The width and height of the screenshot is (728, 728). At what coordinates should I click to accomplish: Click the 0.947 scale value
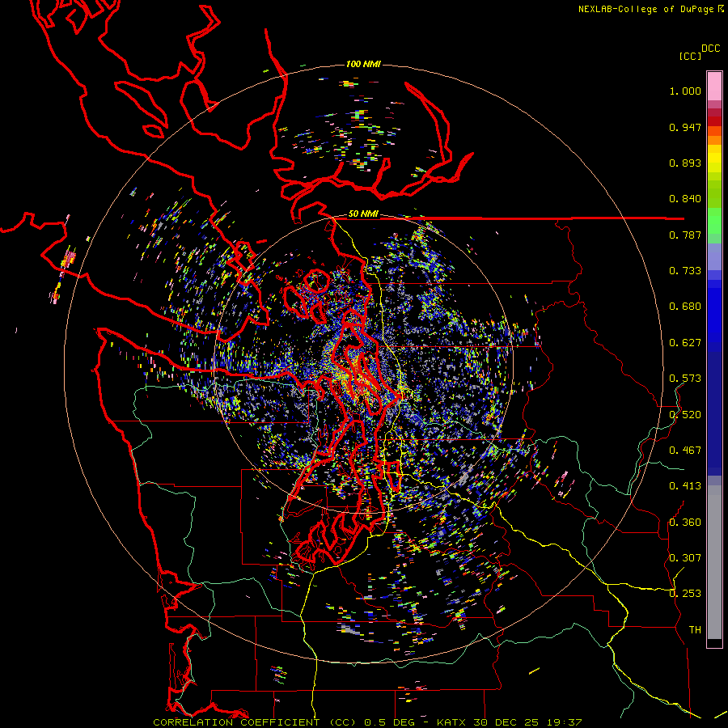click(685, 127)
